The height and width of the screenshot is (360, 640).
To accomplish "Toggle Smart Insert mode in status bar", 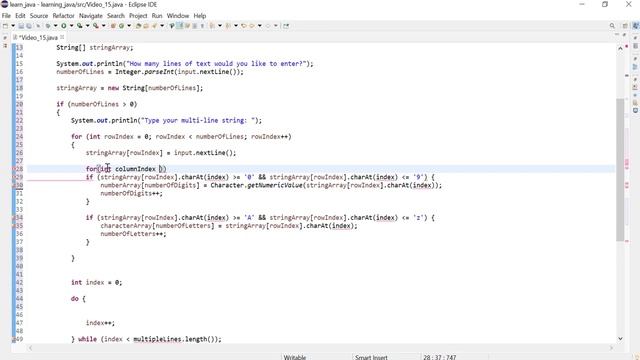I will 371,357.
